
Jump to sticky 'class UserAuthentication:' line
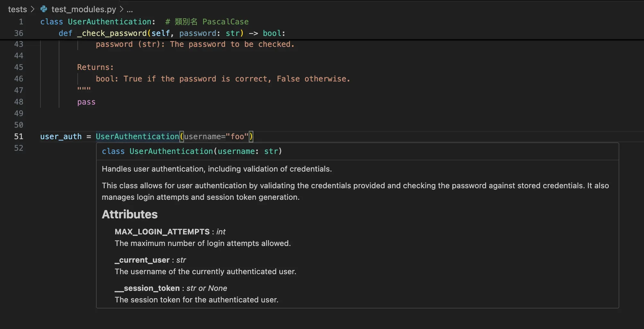(x=98, y=21)
